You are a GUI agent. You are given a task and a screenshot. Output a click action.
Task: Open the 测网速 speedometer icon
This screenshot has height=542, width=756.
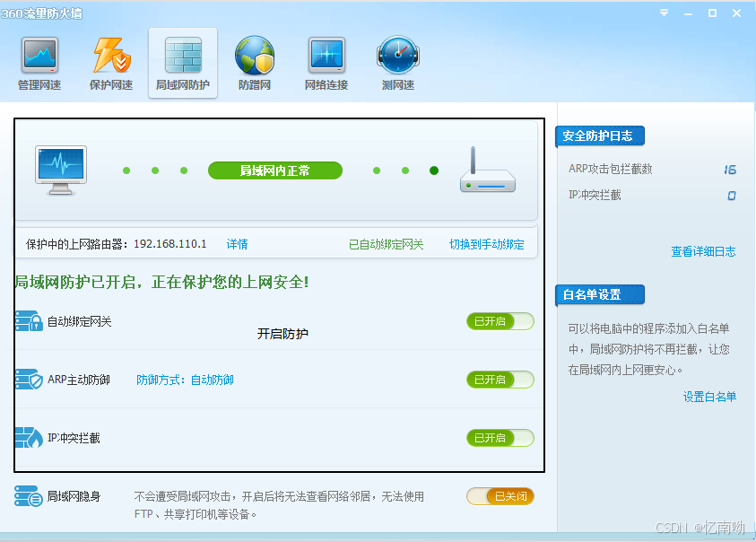pyautogui.click(x=398, y=63)
